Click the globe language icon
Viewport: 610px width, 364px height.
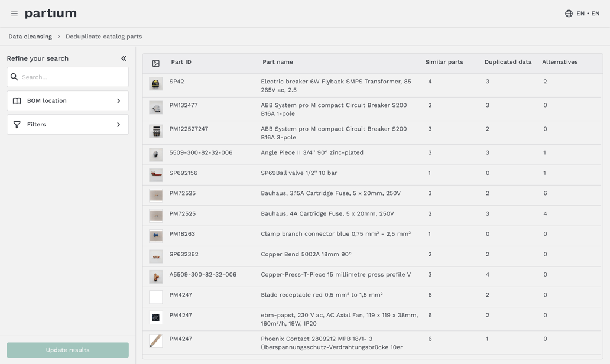(x=568, y=13)
